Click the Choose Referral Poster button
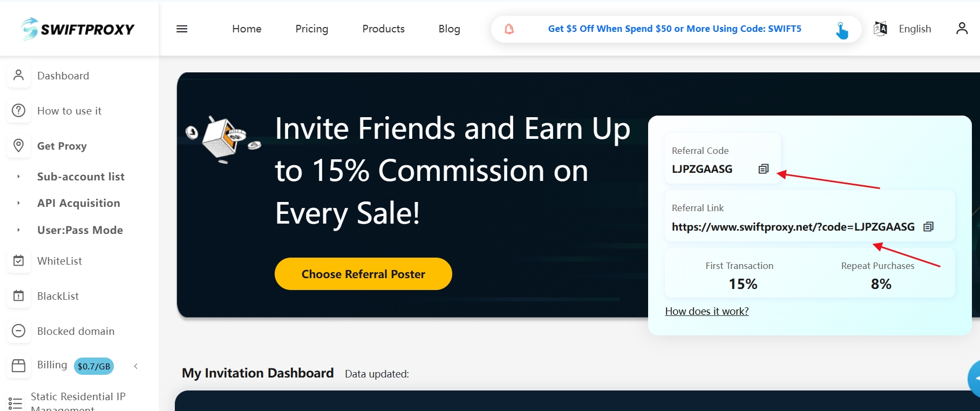The image size is (980, 411). 363,274
